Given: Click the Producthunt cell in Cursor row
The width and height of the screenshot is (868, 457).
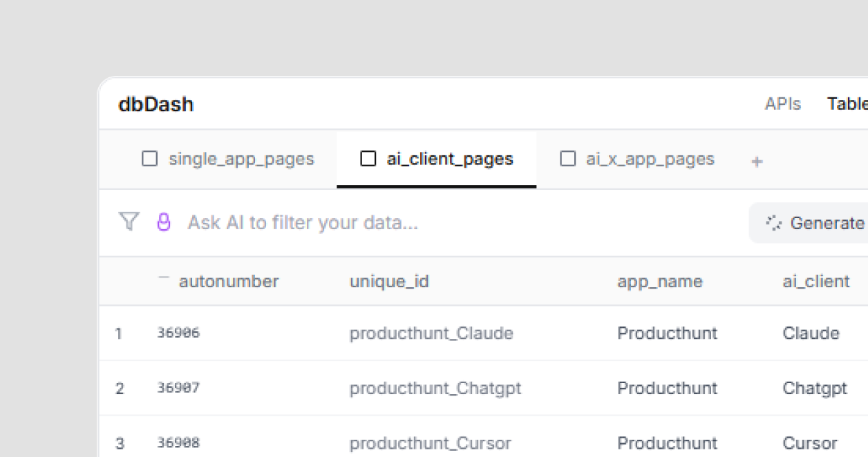Looking at the screenshot, I should [667, 443].
